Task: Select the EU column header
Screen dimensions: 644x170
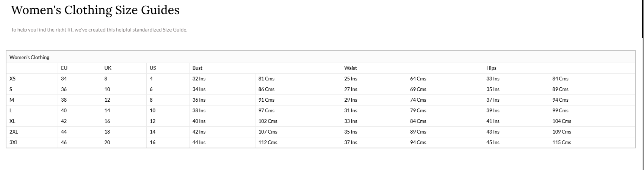Action: (x=64, y=68)
